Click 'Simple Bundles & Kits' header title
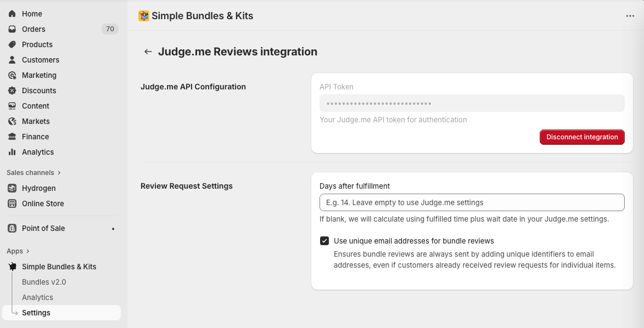 pyautogui.click(x=202, y=16)
